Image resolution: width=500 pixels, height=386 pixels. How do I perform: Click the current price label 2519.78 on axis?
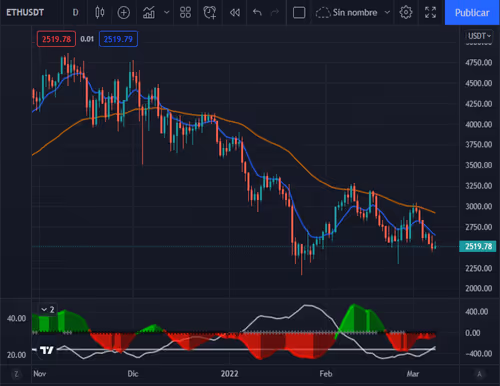(x=478, y=246)
